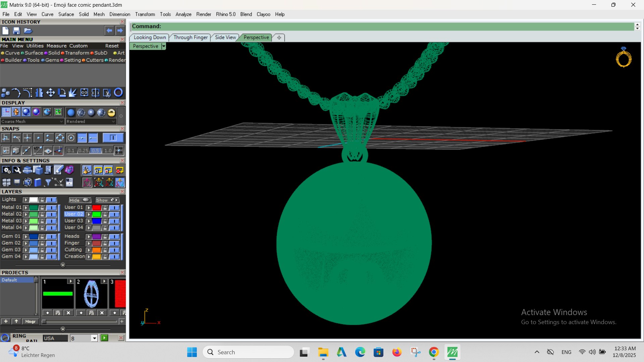644x362 pixels.
Task: Expand the Gem 01 layer arrow
Action: pos(25,237)
